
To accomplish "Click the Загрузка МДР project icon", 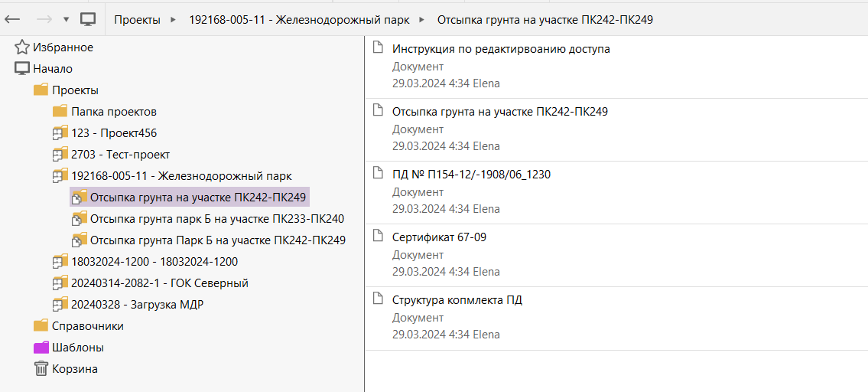I will (x=60, y=305).
